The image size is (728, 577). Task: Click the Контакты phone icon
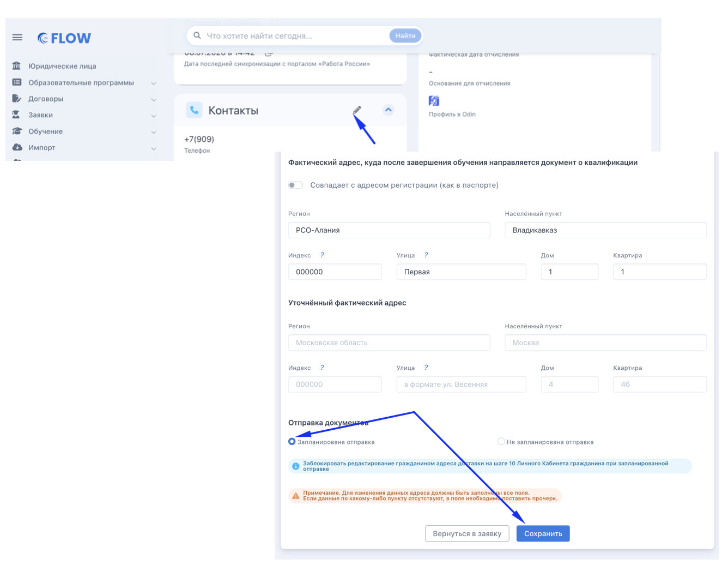(x=194, y=110)
